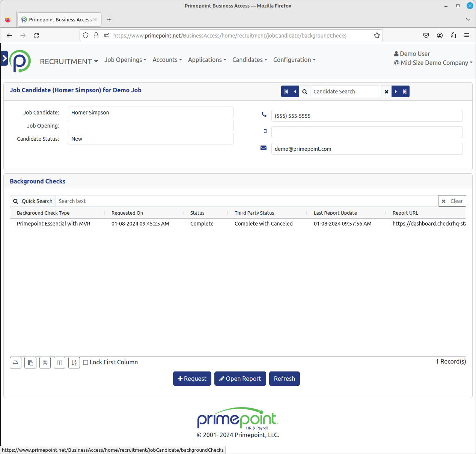Screen dimensions: 476x454
Task: Open Firefox extensions icon
Action: click(x=453, y=36)
